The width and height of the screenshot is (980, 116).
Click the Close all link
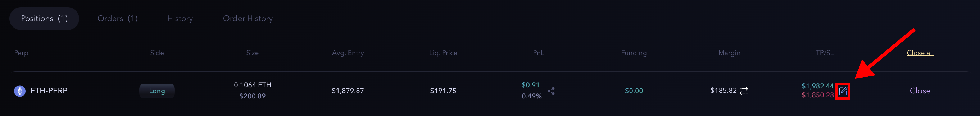point(920,53)
